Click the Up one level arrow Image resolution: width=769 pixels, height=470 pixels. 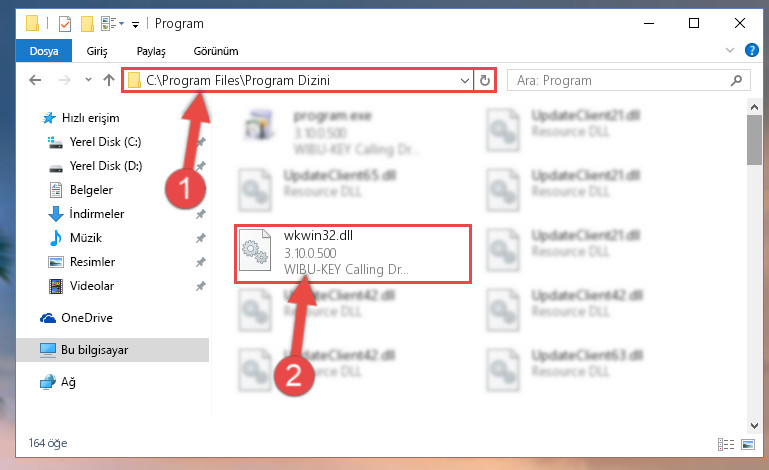pos(109,80)
